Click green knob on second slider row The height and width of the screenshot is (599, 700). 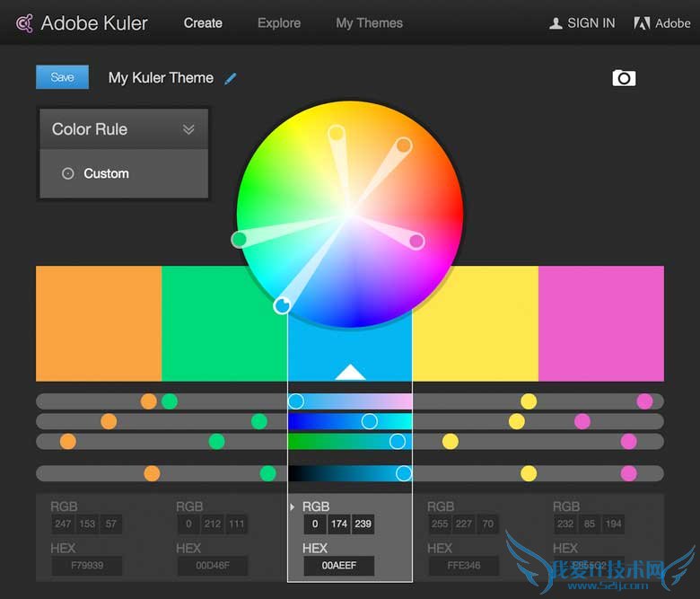[259, 421]
